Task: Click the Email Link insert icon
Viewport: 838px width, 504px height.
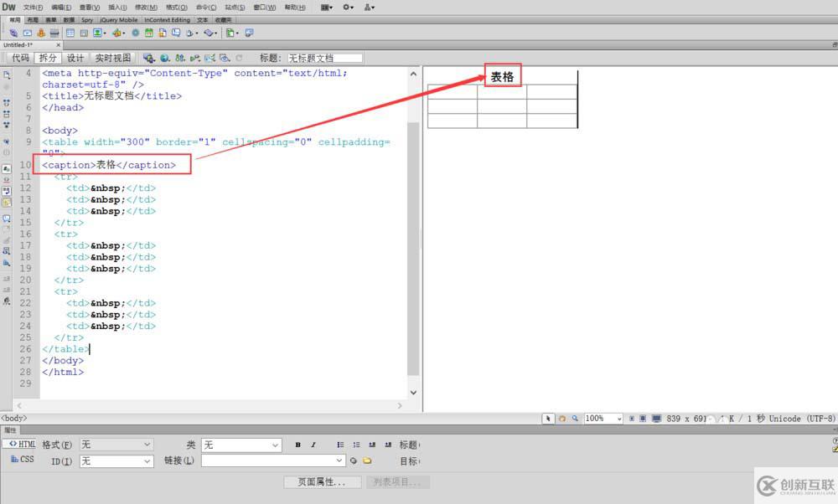Action: 28,33
